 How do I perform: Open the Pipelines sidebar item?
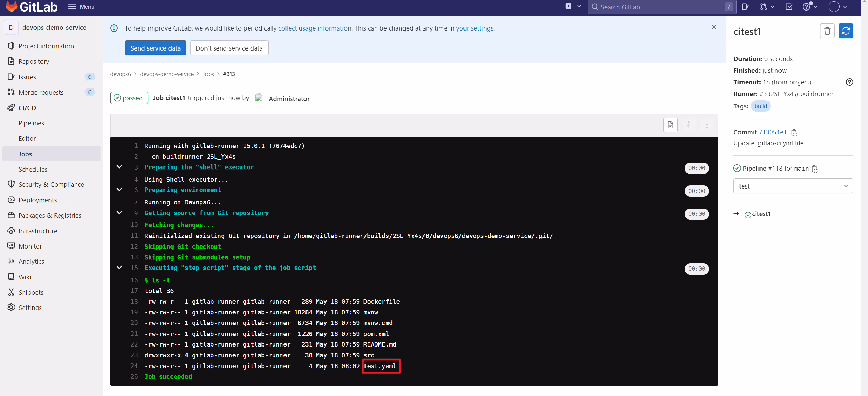click(x=31, y=123)
